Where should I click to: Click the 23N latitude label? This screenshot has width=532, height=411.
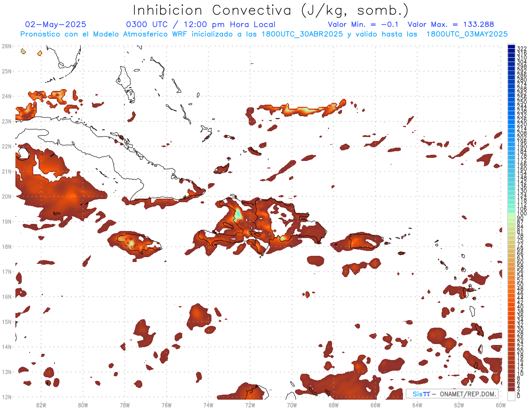[x=6, y=121]
